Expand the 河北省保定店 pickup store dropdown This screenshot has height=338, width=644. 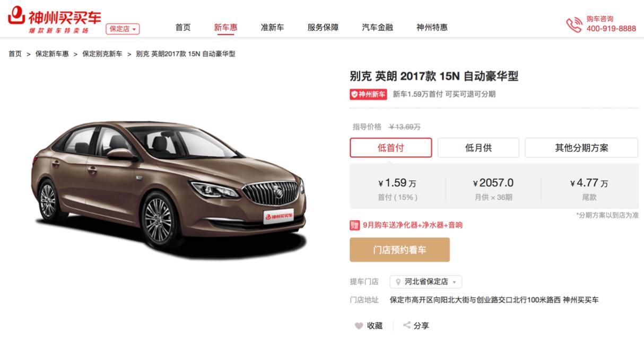(x=426, y=282)
